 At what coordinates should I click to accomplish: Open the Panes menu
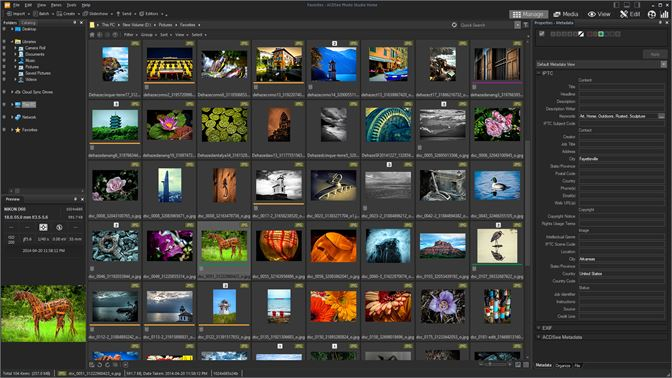point(56,5)
